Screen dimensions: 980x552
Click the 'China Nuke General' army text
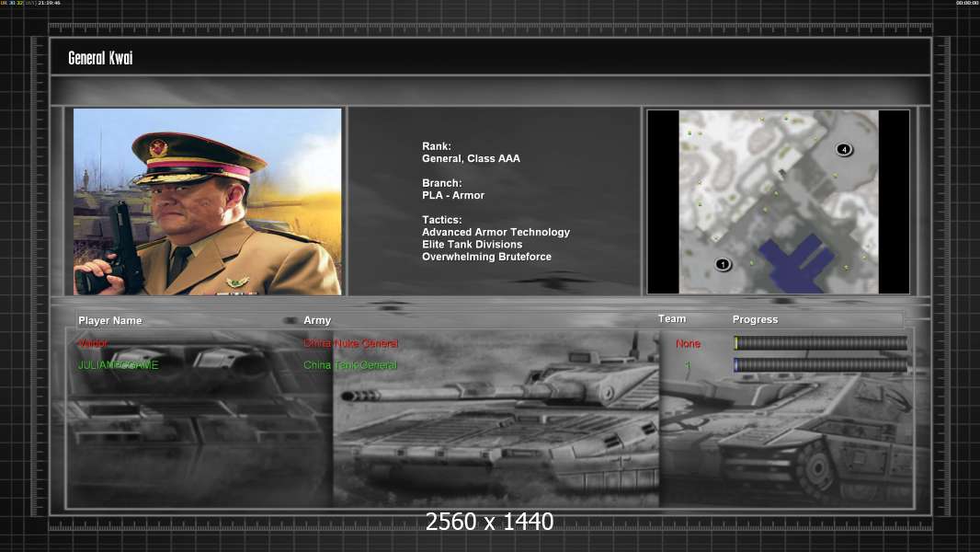350,343
